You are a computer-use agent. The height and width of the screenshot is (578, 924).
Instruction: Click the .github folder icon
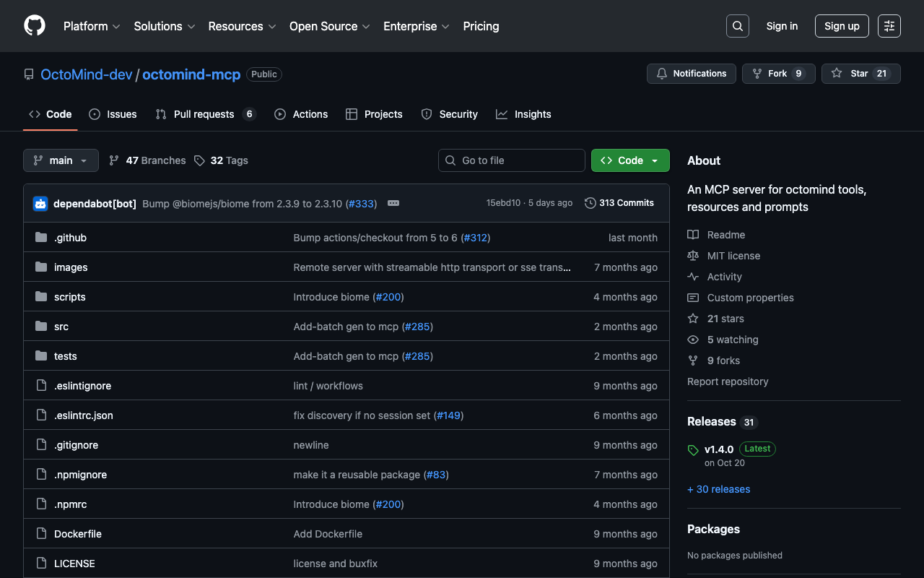[41, 238]
